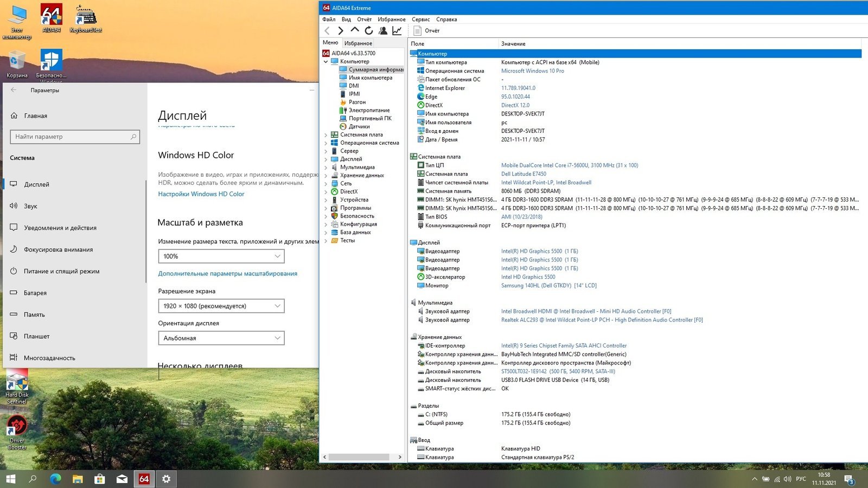Expand the Хранение данных tree node

(326, 175)
